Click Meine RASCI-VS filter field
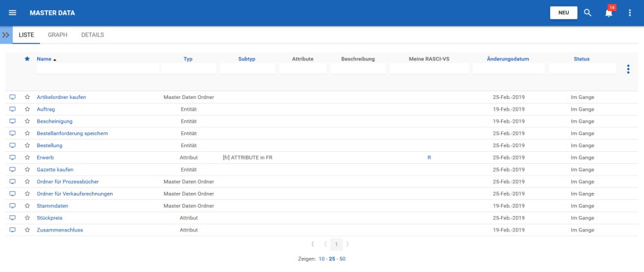The image size is (644, 272). (429, 69)
